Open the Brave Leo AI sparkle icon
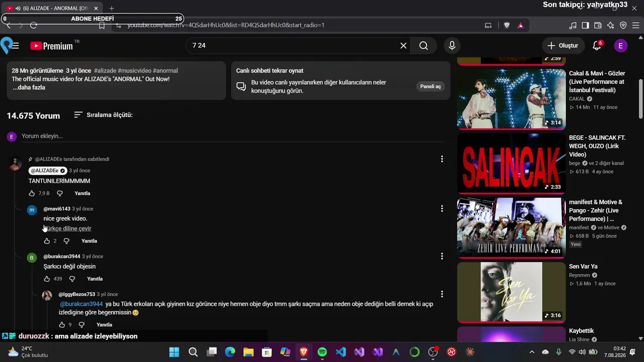Viewport: 644px width, 362px height. (x=610, y=25)
